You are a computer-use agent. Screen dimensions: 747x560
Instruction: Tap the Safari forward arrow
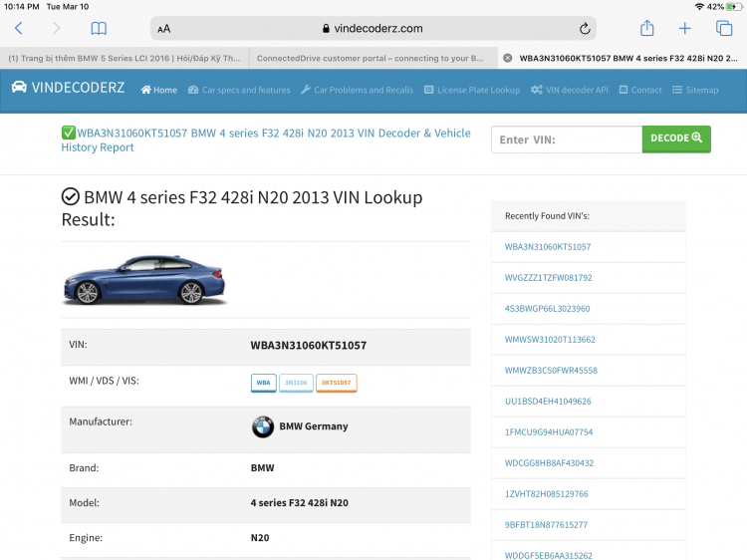(56, 28)
